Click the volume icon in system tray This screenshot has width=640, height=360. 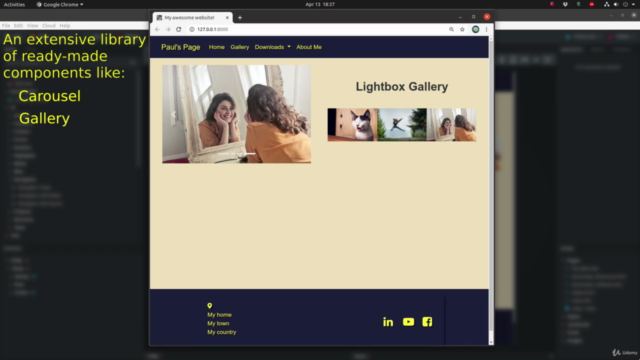(616, 4)
